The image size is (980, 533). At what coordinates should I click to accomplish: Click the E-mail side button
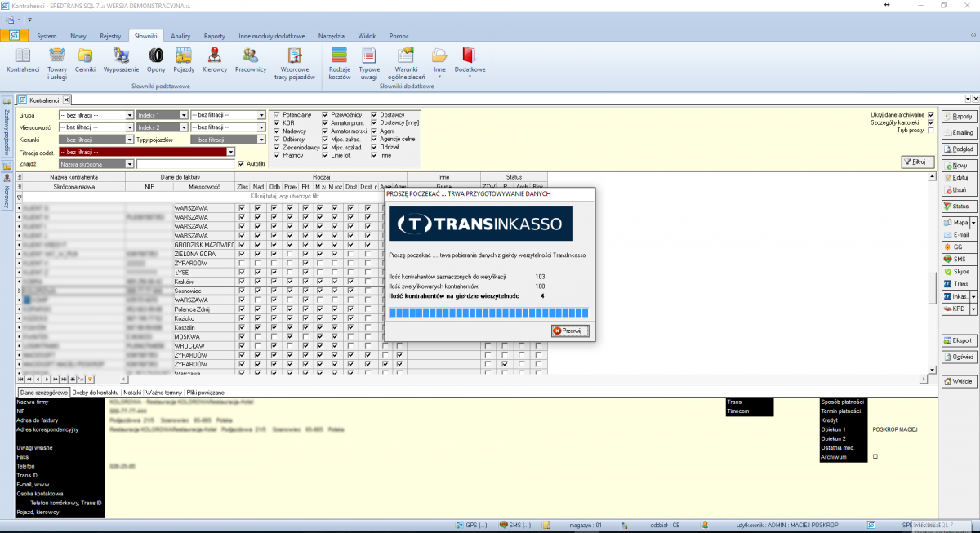[959, 234]
